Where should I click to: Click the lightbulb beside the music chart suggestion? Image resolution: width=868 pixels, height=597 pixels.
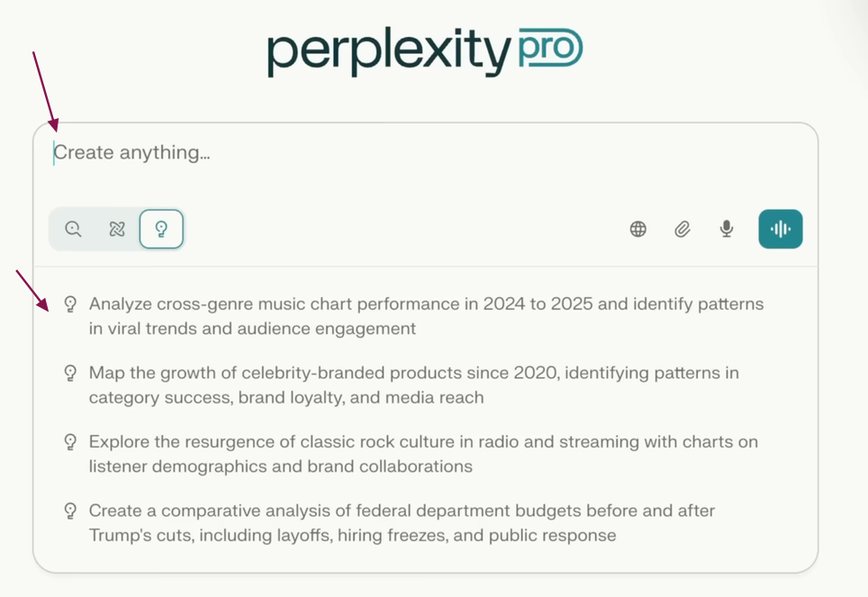point(70,304)
